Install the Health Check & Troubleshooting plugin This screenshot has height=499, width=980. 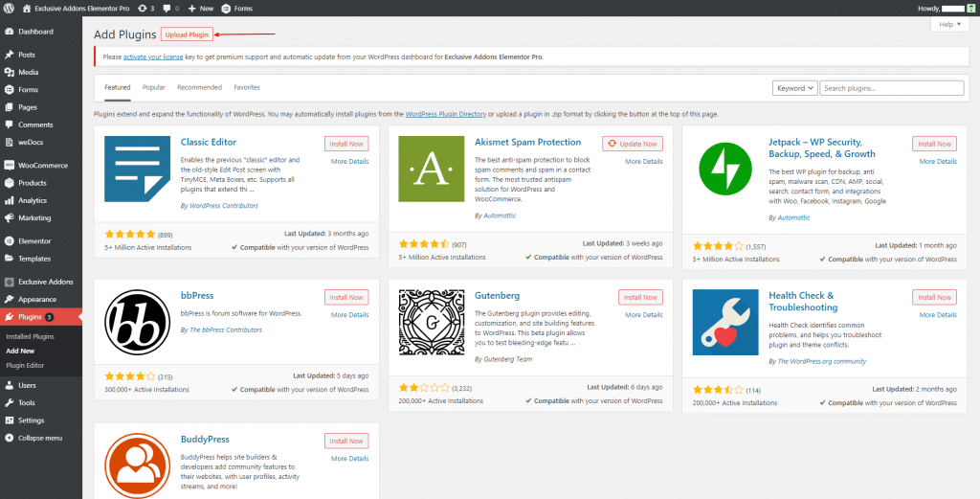tap(934, 298)
